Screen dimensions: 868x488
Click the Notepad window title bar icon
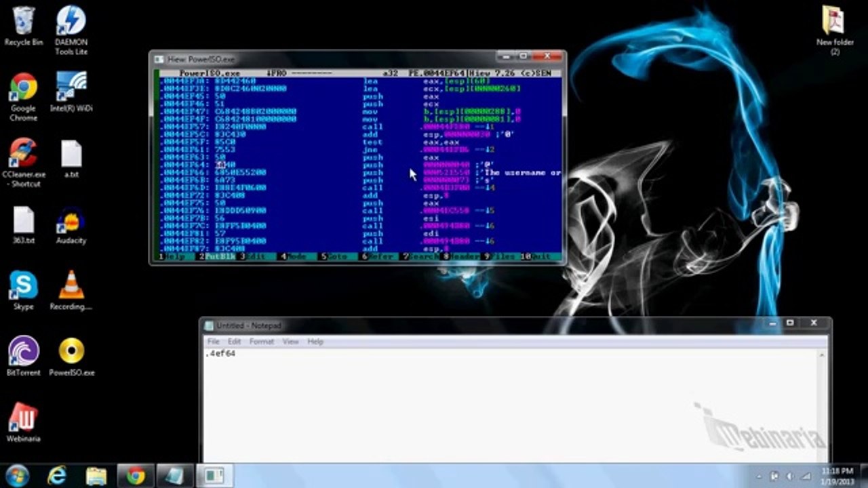[209, 326]
